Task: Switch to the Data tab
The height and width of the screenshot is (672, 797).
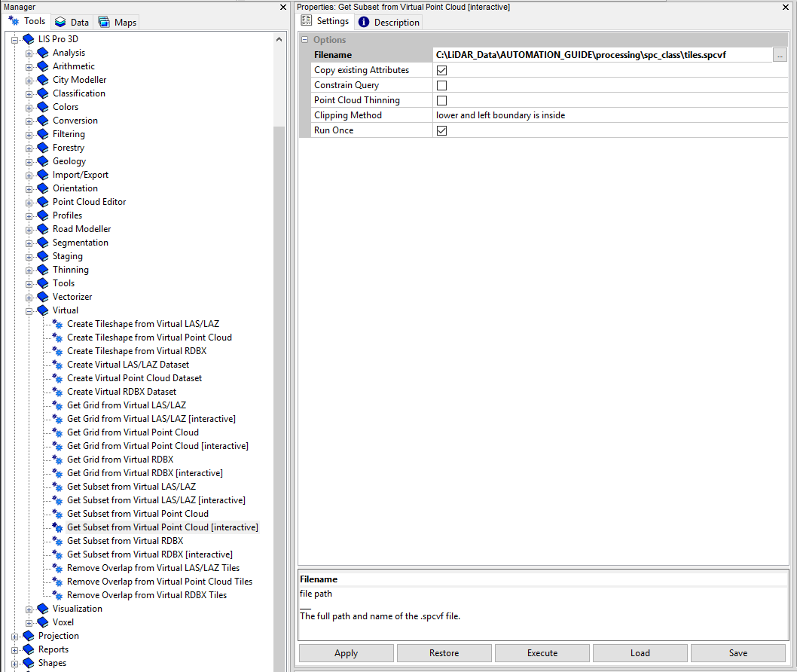Action: 72,23
